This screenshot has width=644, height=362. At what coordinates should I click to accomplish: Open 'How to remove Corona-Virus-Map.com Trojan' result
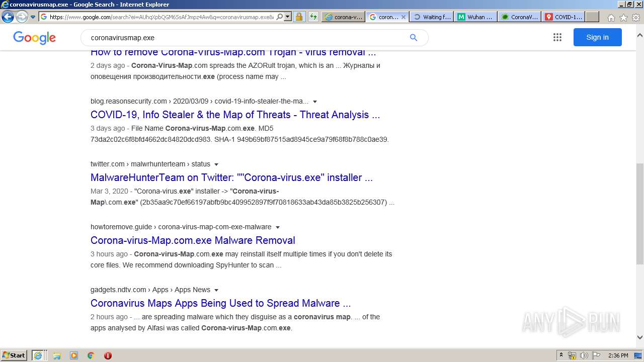point(233,52)
